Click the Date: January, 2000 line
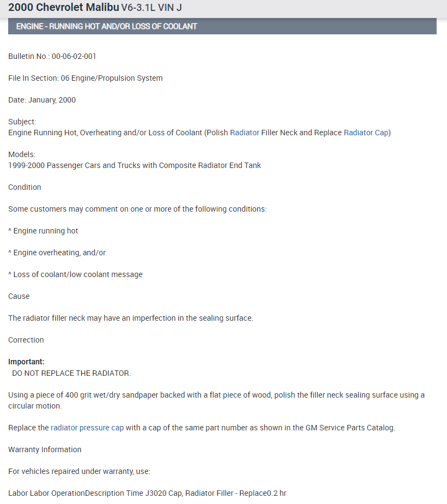 pos(42,100)
